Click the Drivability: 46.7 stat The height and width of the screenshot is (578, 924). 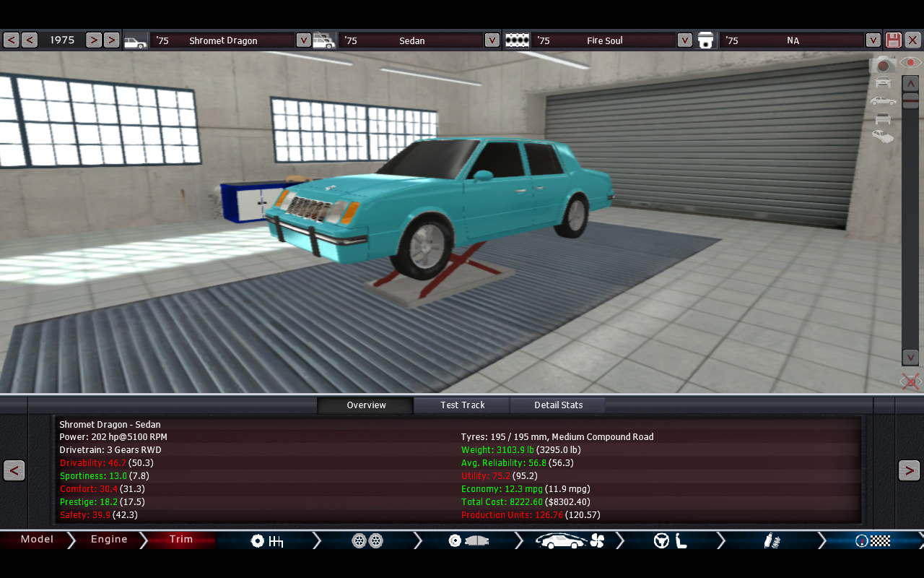click(93, 463)
